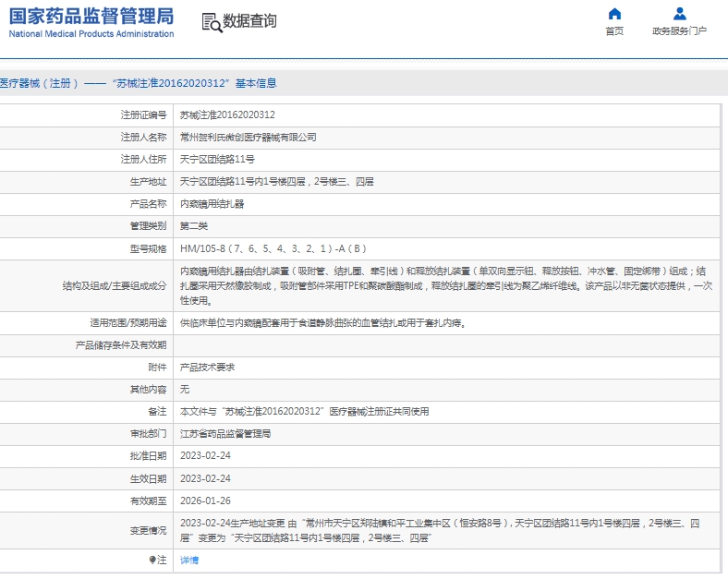Select the change record text 2023-02-24生产地址变更
The height and width of the screenshot is (579, 728).
440,531
